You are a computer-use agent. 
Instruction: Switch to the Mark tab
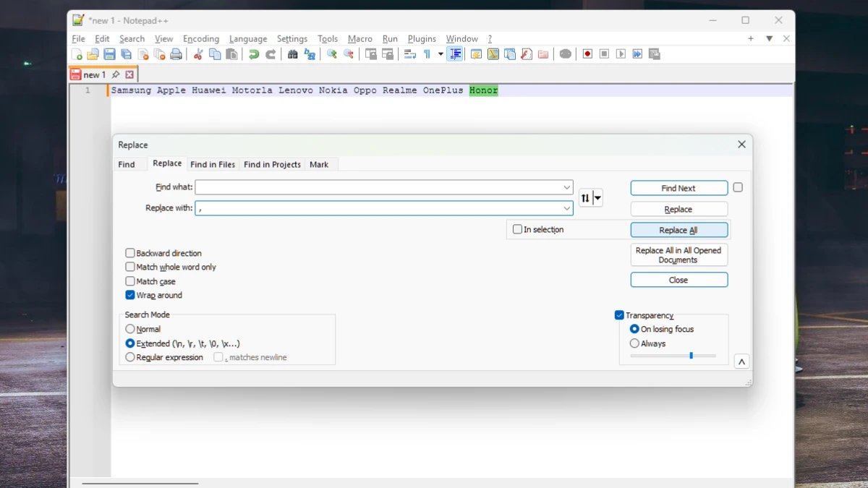319,165
